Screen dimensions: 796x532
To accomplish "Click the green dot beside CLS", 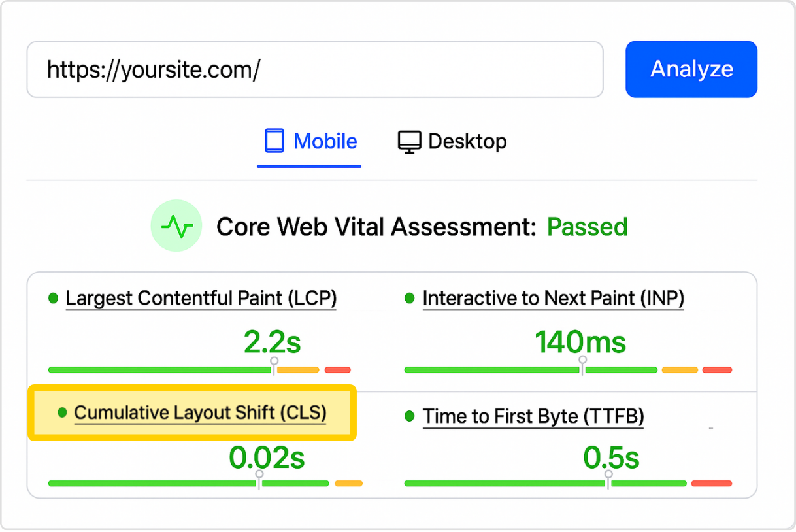I will [x=63, y=413].
